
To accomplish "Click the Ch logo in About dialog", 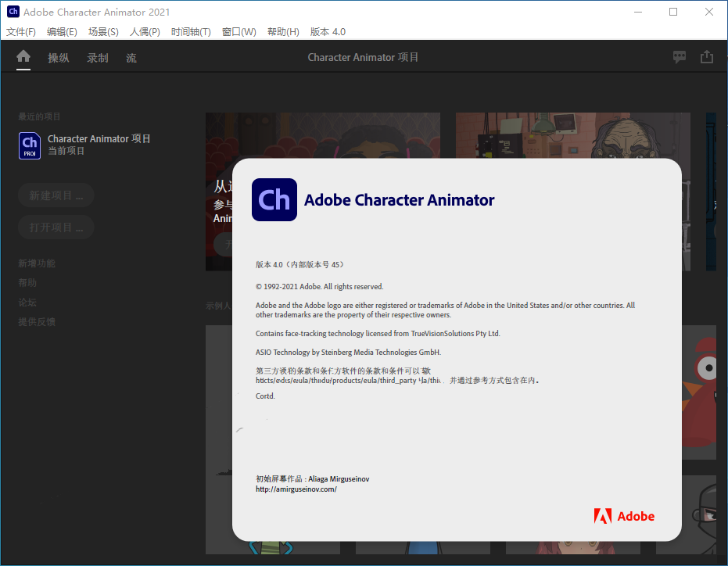I will [x=274, y=199].
